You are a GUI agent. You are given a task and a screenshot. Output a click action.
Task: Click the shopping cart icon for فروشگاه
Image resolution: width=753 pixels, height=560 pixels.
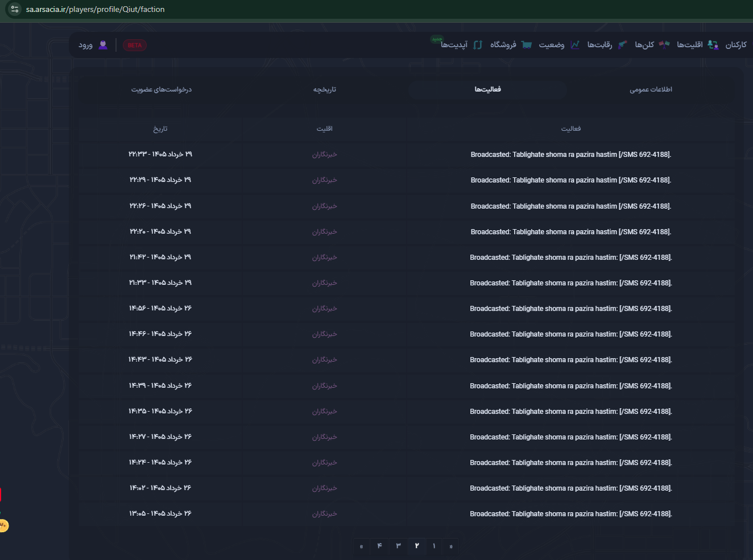(x=527, y=45)
